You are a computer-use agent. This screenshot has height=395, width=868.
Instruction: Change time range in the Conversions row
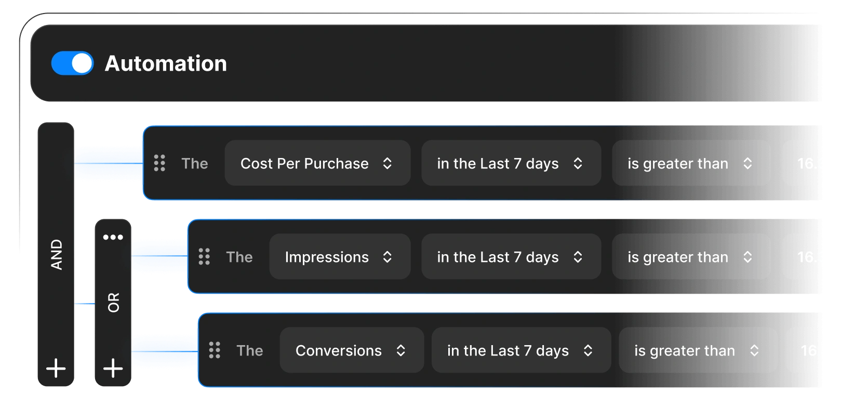click(x=520, y=350)
